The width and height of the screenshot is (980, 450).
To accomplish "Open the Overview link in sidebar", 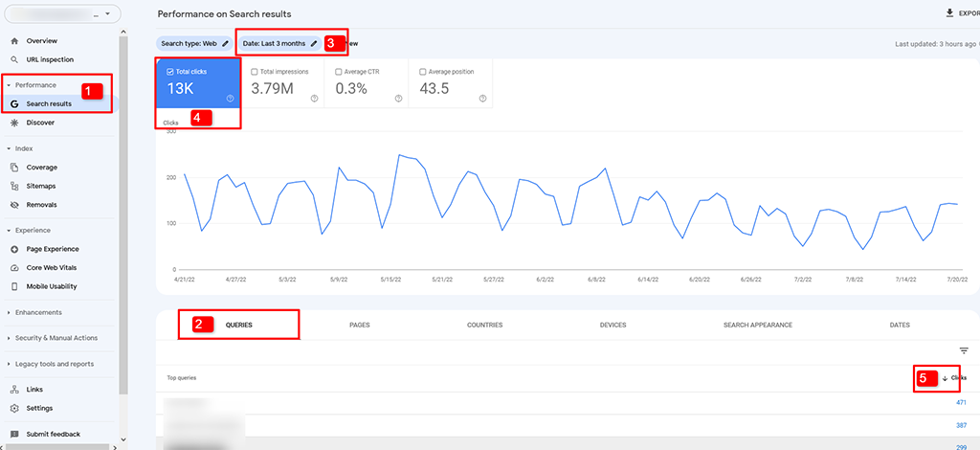I will coord(42,41).
